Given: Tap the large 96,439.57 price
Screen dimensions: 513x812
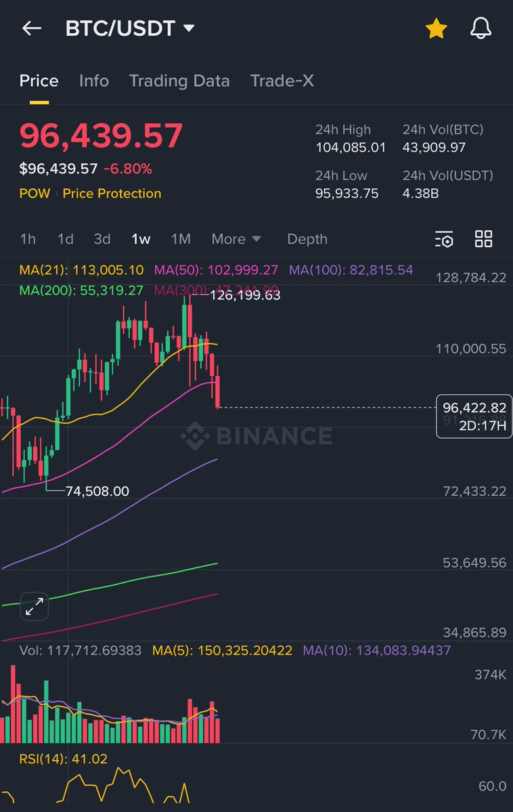Looking at the screenshot, I should coord(101,135).
